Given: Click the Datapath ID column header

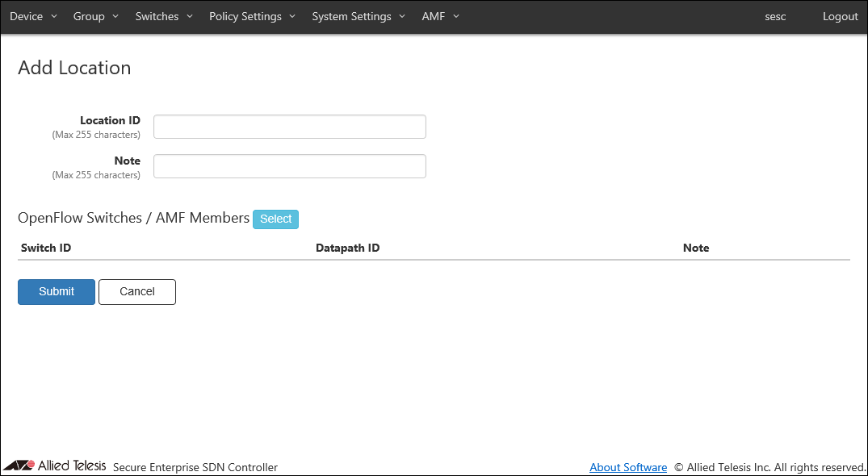Looking at the screenshot, I should pyautogui.click(x=347, y=248).
